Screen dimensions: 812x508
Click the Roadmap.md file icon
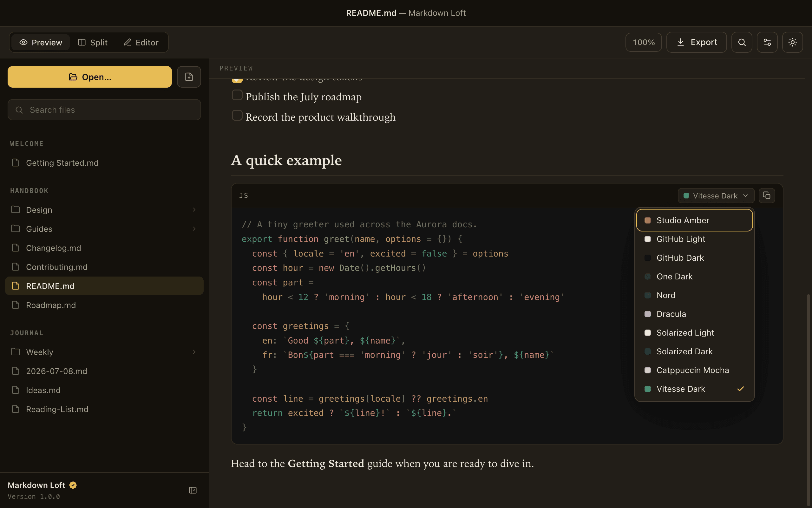(x=16, y=305)
